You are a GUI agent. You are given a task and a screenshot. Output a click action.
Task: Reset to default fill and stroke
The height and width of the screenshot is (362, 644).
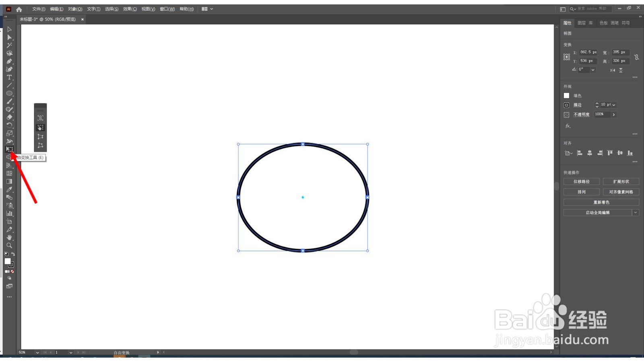pyautogui.click(x=6, y=254)
